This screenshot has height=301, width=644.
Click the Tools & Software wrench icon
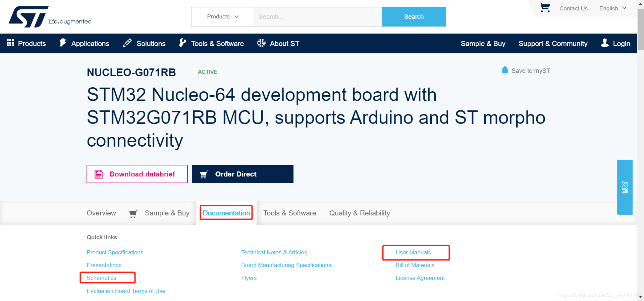pos(182,43)
